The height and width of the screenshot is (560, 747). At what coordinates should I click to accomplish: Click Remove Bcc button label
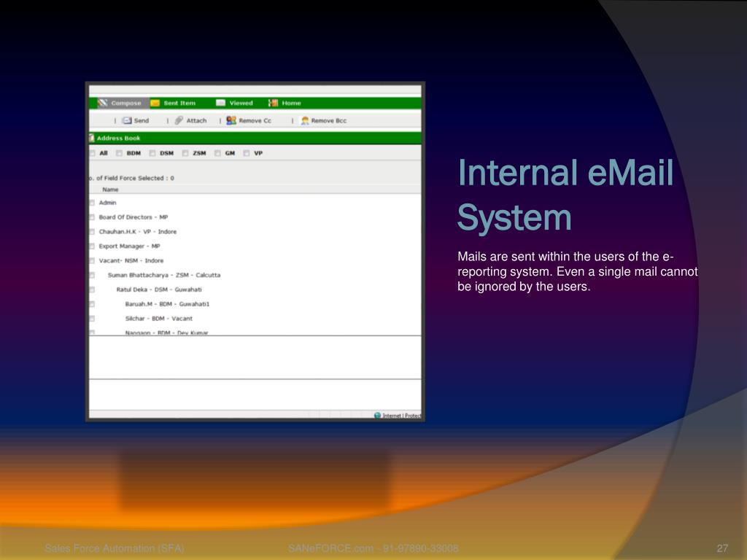[329, 120]
